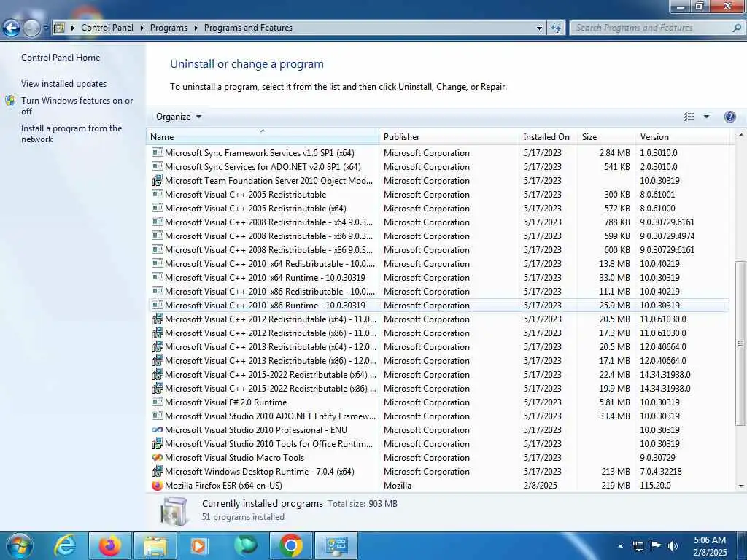Viewport: 747px width, 560px height.
Task: Open the recent pages dropdown arrow
Action: click(46, 28)
